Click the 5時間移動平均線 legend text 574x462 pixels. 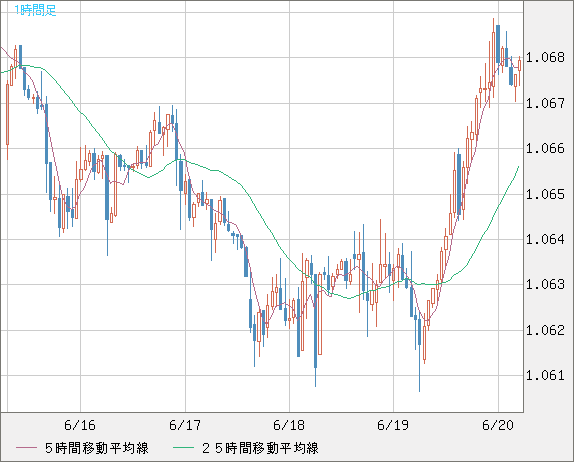[97, 448]
